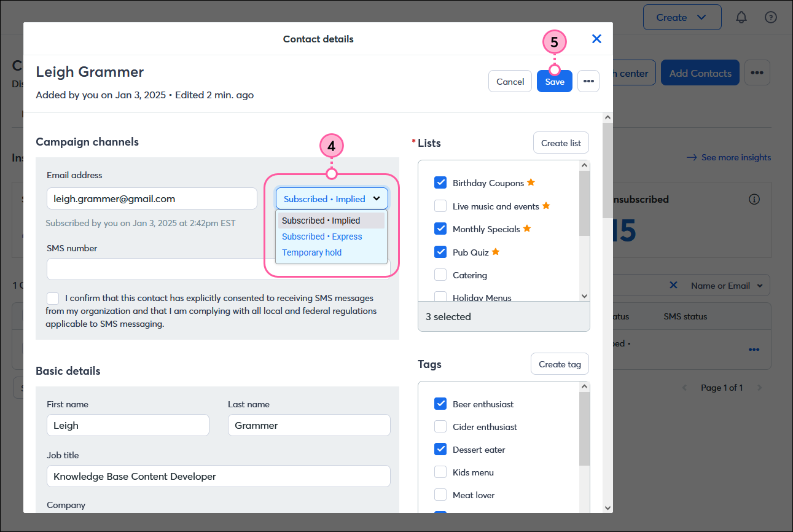The image size is (793, 532).
Task: Uncheck the Beer enthusiast tag
Action: (x=440, y=404)
